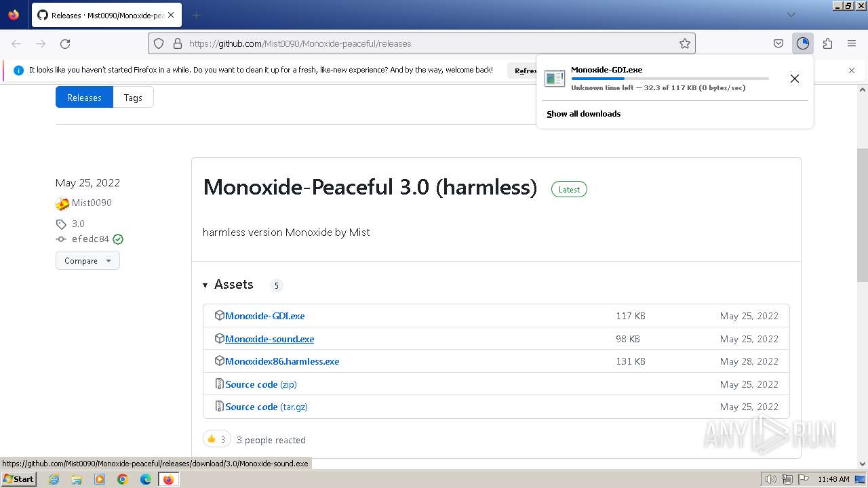Download Monoxide-GDI.exe asset
Image resolution: width=868 pixels, height=488 pixels.
[264, 316]
